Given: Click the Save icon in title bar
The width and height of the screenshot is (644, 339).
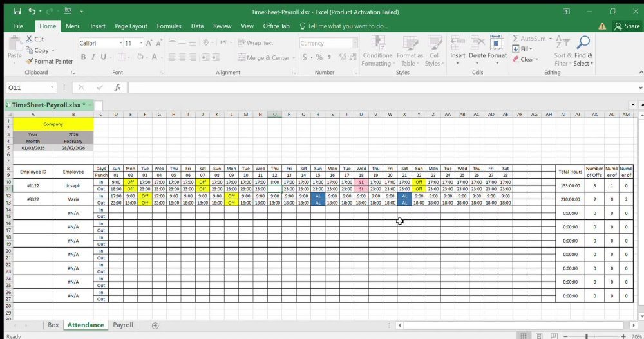Looking at the screenshot, I should pyautogui.click(x=17, y=12).
